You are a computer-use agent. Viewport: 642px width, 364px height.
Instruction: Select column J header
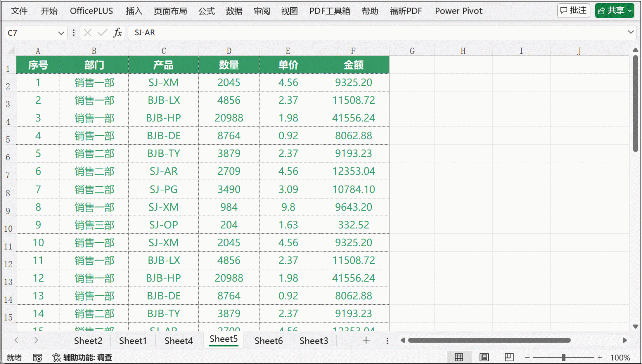coord(579,51)
